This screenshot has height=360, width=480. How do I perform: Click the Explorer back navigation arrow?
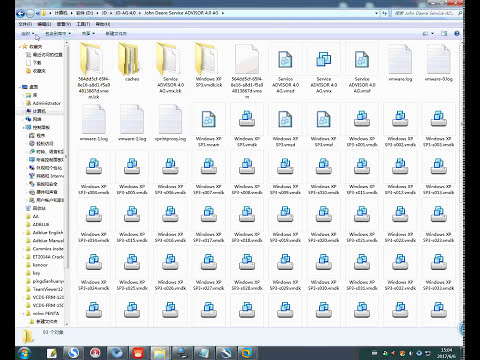click(21, 13)
